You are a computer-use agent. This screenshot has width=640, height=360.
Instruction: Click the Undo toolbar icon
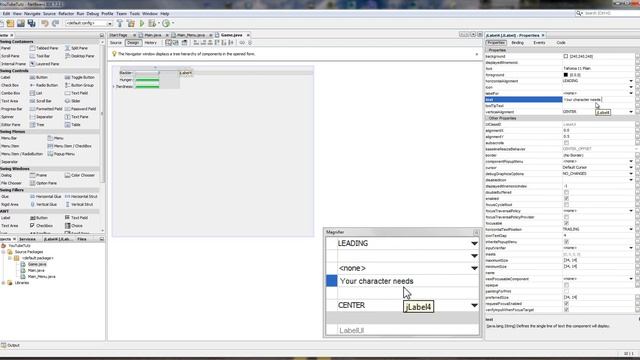point(44,24)
